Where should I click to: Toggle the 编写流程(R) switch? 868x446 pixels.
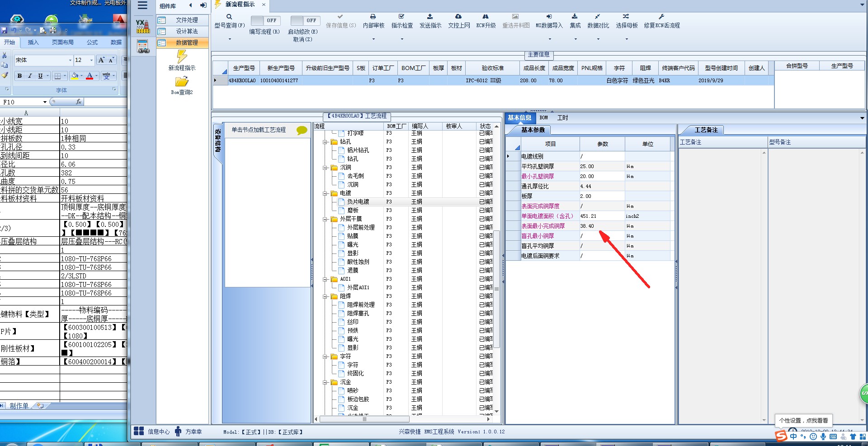pyautogui.click(x=265, y=20)
